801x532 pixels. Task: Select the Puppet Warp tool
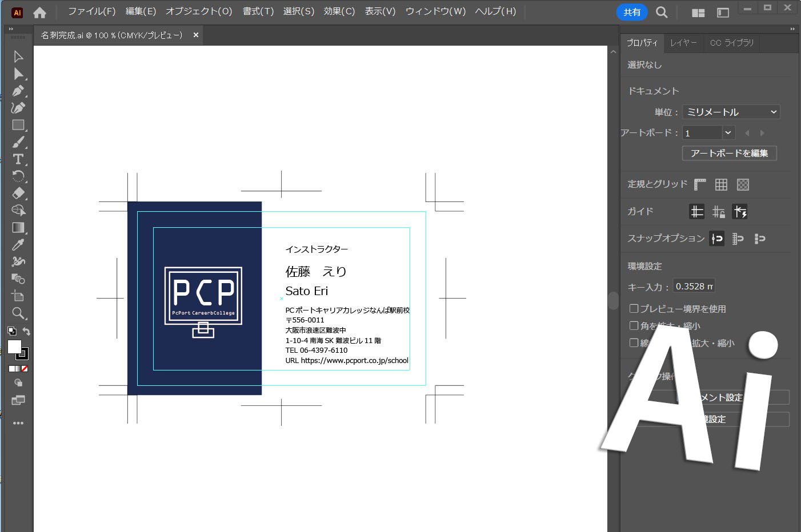pyautogui.click(x=18, y=262)
